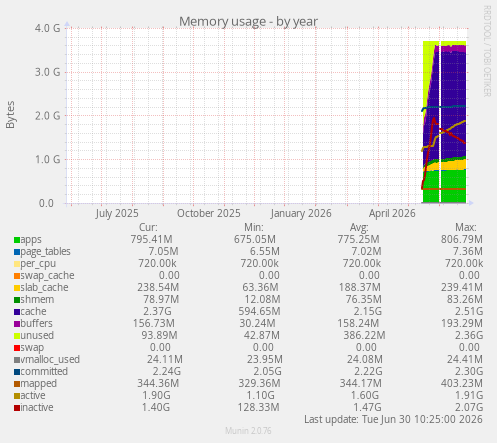This screenshot has height=443, width=497.
Task: Click the '0.0' y-axis label
Action: click(x=46, y=203)
